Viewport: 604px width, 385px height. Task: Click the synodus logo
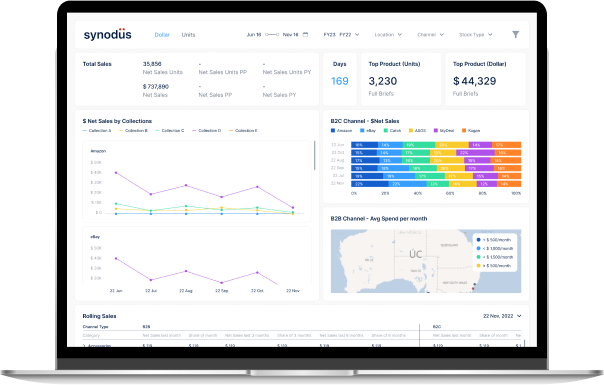pos(108,34)
